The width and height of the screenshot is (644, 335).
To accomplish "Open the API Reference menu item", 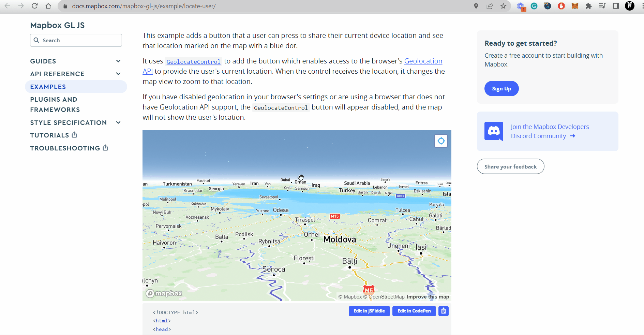I will 57,74.
